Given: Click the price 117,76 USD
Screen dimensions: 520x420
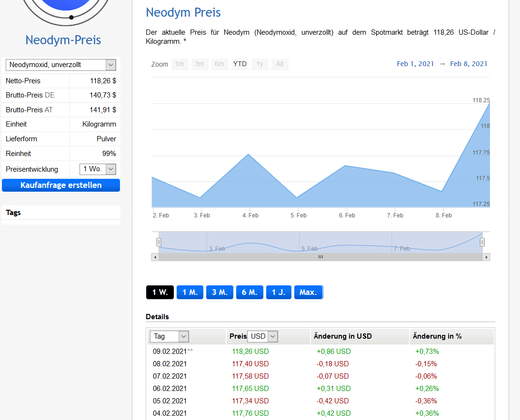Looking at the screenshot, I should click(250, 413).
